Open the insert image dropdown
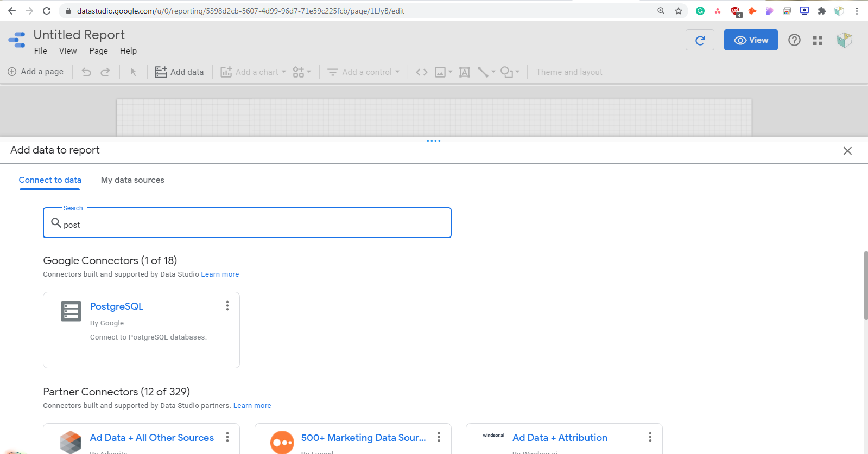868x454 pixels. 443,72
